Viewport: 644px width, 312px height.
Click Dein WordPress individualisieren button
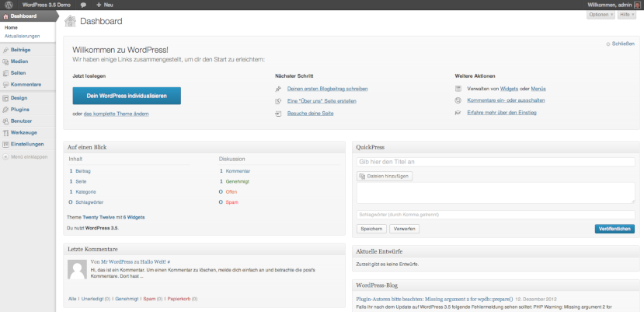(x=127, y=96)
